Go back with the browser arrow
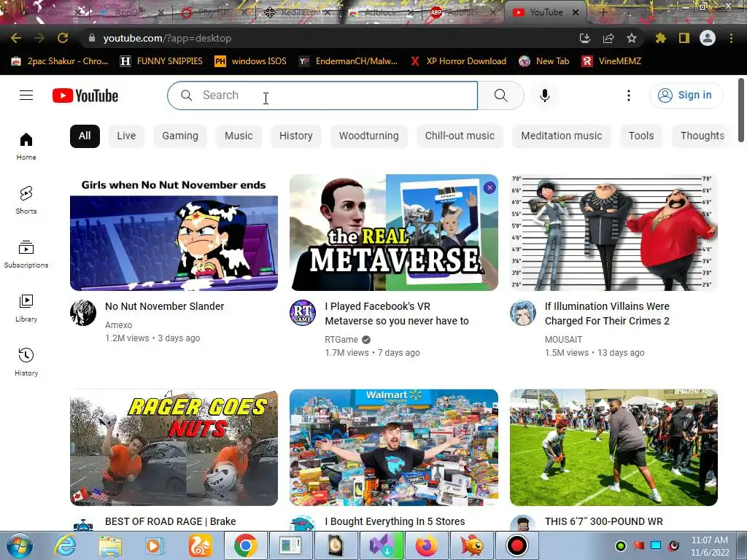Viewport: 747px width, 560px height. pyautogui.click(x=16, y=38)
